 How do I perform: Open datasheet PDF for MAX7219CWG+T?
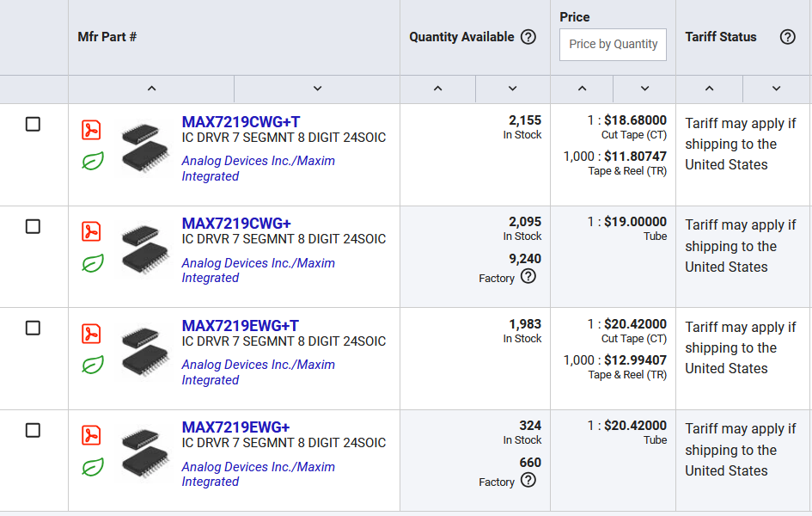[91, 130]
